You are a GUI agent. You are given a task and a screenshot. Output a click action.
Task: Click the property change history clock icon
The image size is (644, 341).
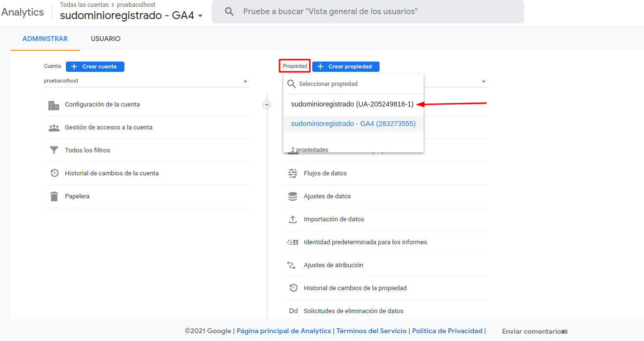(x=293, y=288)
